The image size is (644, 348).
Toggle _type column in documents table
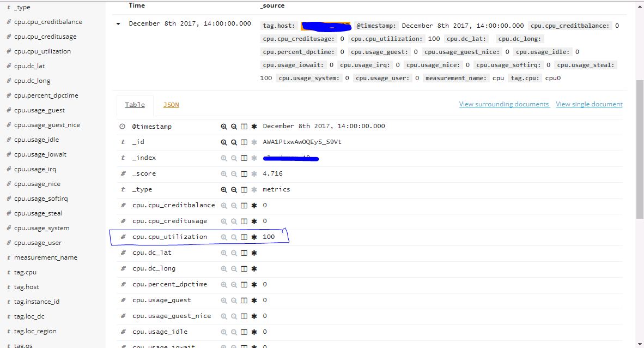244,189
